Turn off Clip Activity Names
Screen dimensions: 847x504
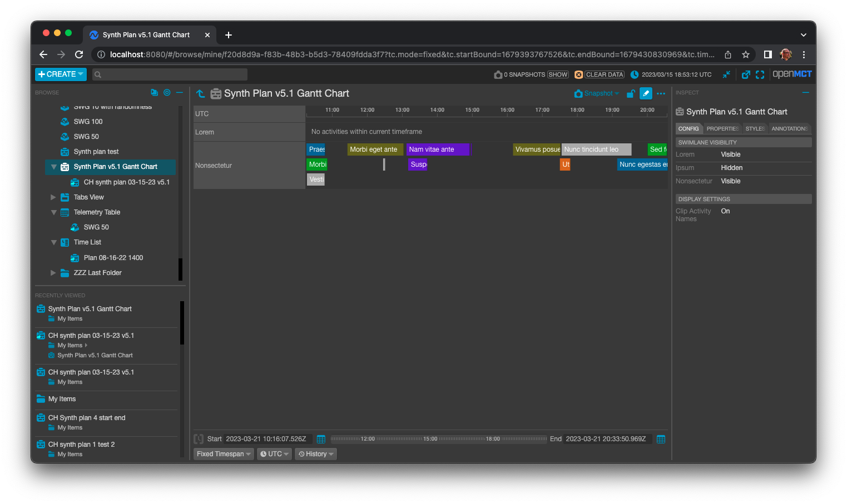pos(725,211)
